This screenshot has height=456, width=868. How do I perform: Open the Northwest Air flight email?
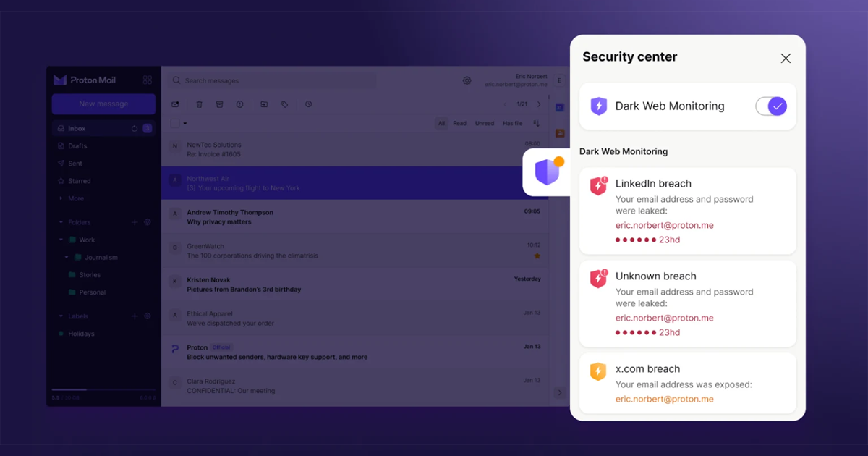[354, 183]
